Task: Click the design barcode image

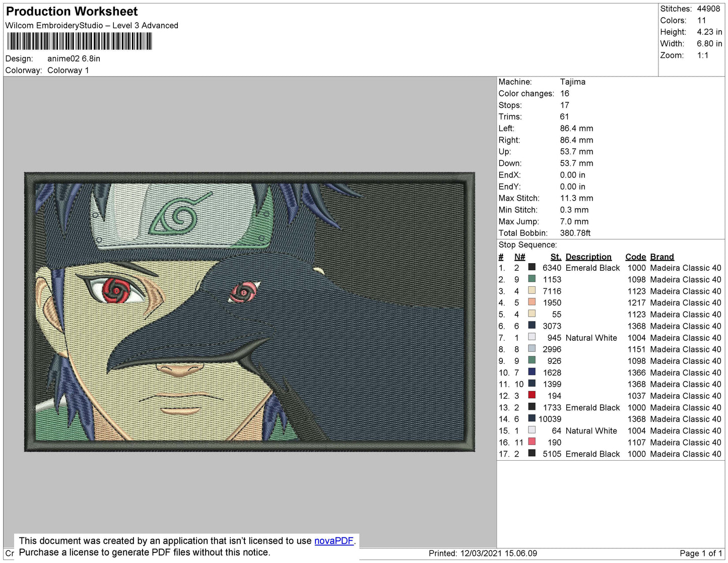Action: (81, 40)
